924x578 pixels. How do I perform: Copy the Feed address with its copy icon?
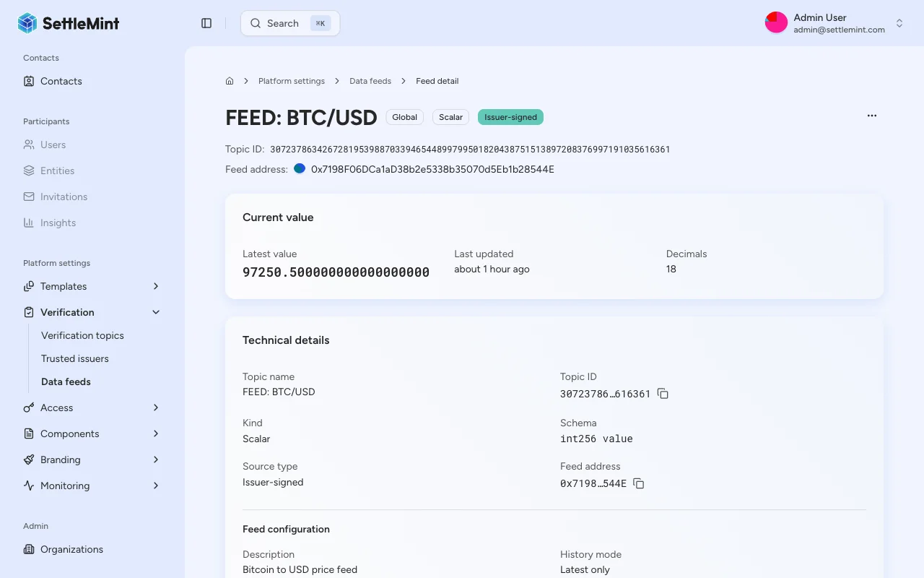(638, 483)
